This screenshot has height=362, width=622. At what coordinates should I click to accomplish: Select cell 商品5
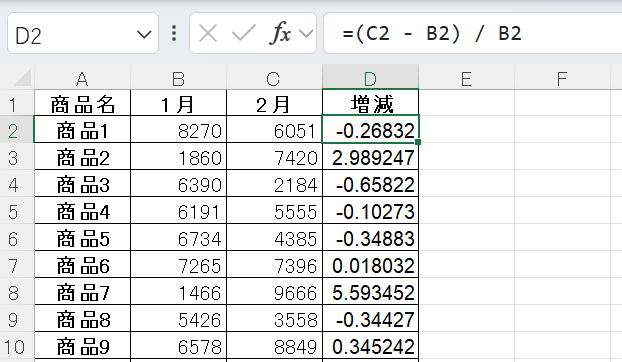[x=83, y=238]
